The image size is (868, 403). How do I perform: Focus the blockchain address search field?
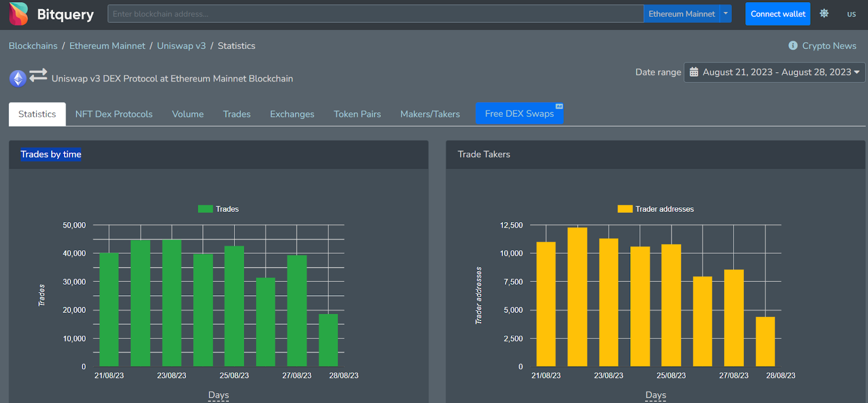pos(375,14)
